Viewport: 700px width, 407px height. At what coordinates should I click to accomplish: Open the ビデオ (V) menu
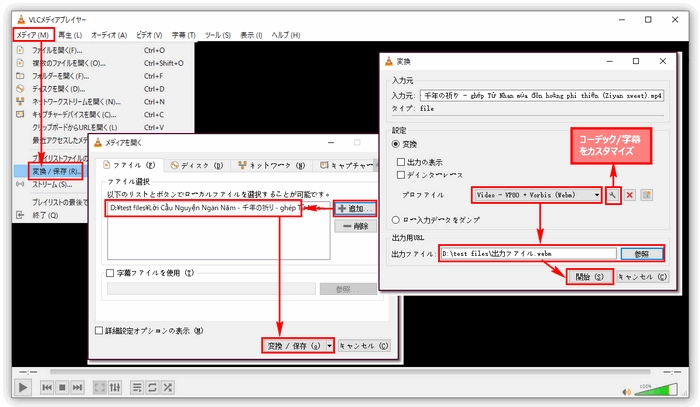point(149,35)
